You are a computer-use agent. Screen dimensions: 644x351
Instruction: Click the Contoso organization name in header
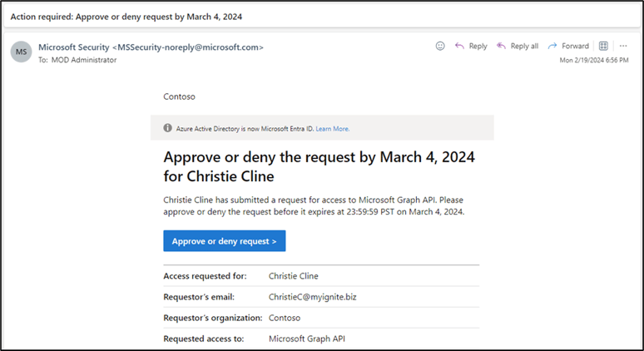click(x=179, y=96)
